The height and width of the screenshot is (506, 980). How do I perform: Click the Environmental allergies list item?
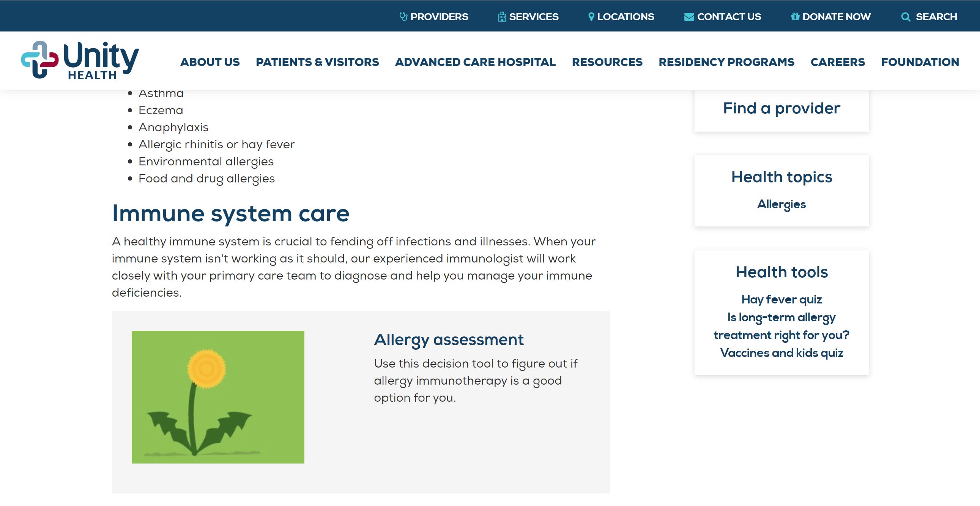click(206, 162)
